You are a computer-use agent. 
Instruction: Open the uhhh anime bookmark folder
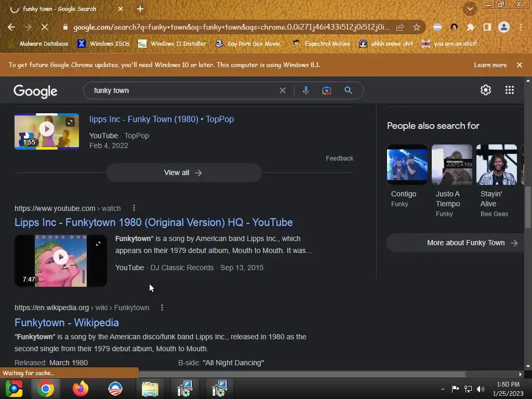coord(386,44)
